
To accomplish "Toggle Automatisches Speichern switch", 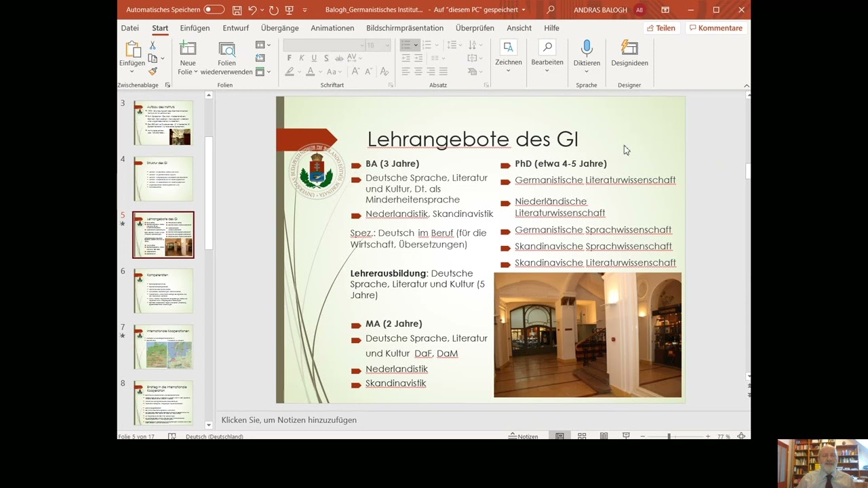I will (x=214, y=9).
